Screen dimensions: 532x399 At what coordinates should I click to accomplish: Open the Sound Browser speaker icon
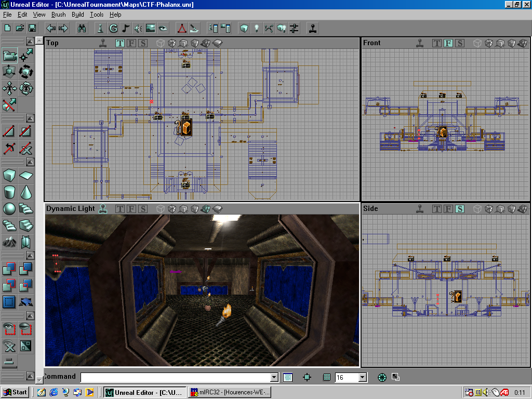(x=137, y=28)
